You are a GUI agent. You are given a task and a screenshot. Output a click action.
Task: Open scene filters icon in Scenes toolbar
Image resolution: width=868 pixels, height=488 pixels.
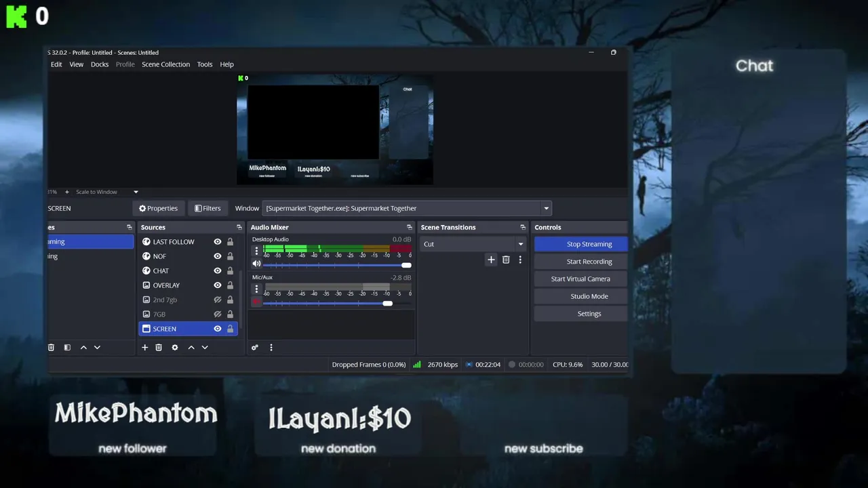click(x=67, y=348)
